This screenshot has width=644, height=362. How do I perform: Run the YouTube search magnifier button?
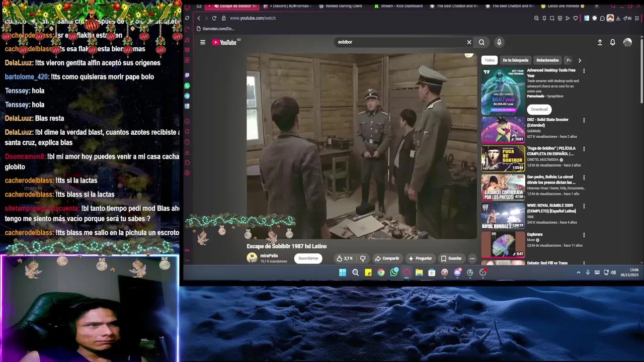pos(481,42)
